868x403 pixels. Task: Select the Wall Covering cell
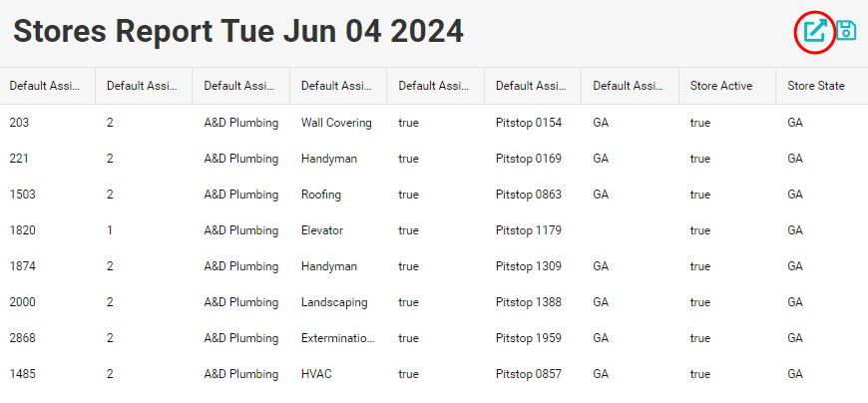336,123
